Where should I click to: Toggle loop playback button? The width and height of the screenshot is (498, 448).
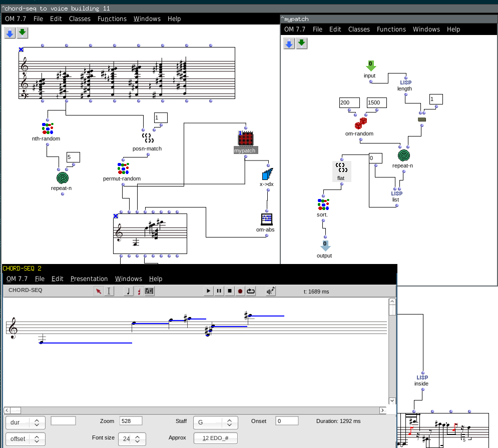click(x=251, y=291)
